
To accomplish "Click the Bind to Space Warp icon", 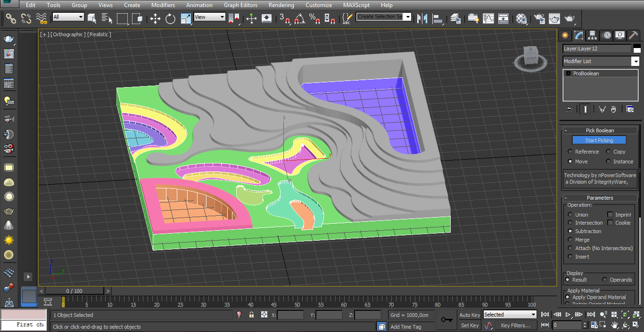I will pos(41,18).
